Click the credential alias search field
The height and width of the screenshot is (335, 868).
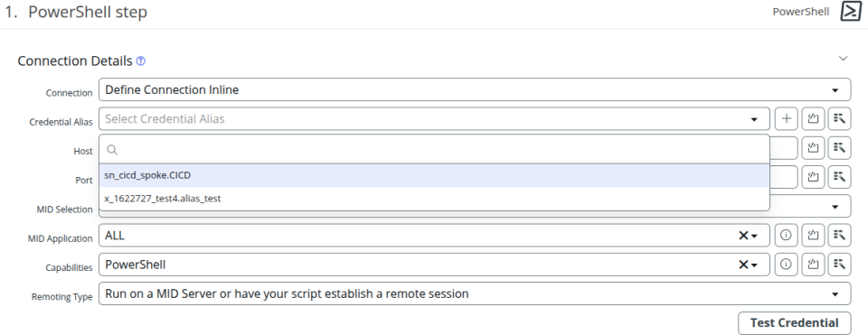coord(434,149)
